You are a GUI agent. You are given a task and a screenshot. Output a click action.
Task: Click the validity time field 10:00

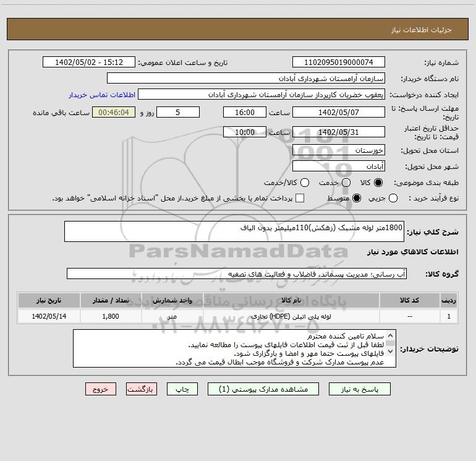click(x=245, y=132)
